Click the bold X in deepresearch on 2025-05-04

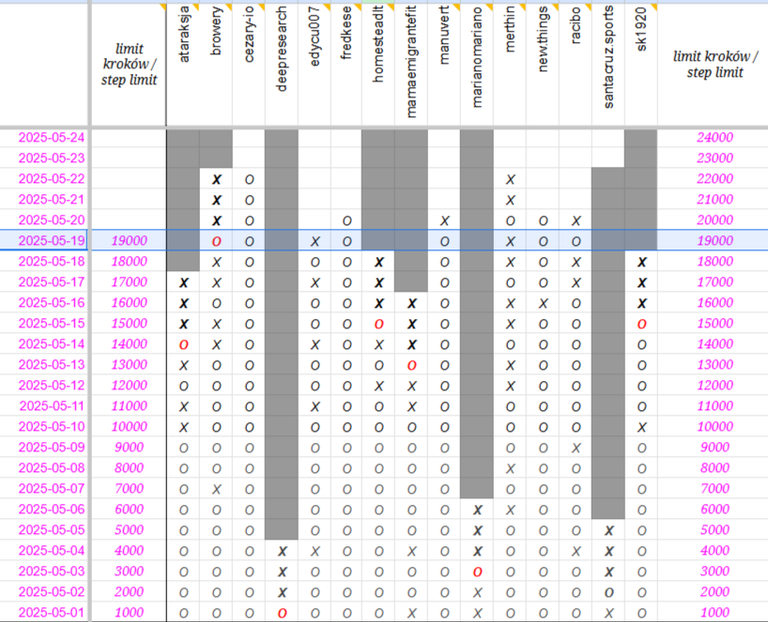(282, 551)
